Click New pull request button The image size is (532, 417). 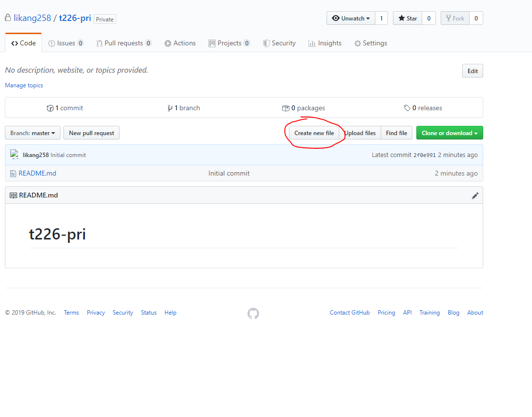[92, 133]
